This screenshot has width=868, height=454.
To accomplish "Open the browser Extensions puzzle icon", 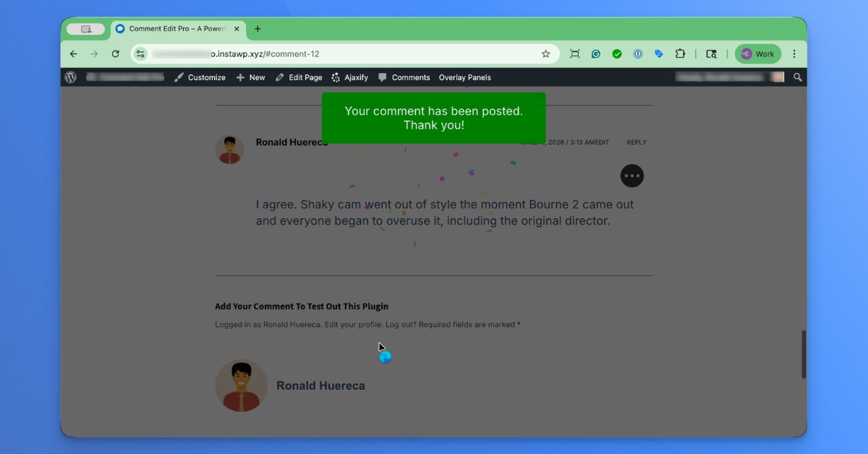I will point(680,54).
